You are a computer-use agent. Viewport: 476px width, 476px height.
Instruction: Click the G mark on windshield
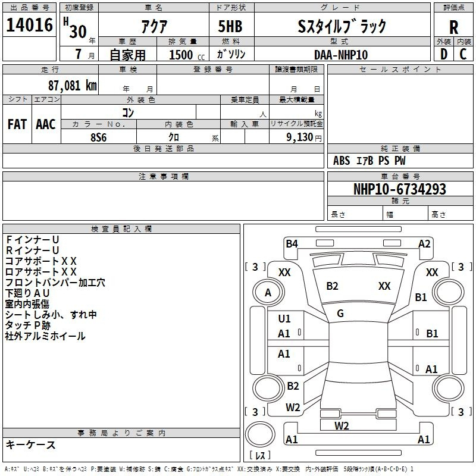click(340, 314)
